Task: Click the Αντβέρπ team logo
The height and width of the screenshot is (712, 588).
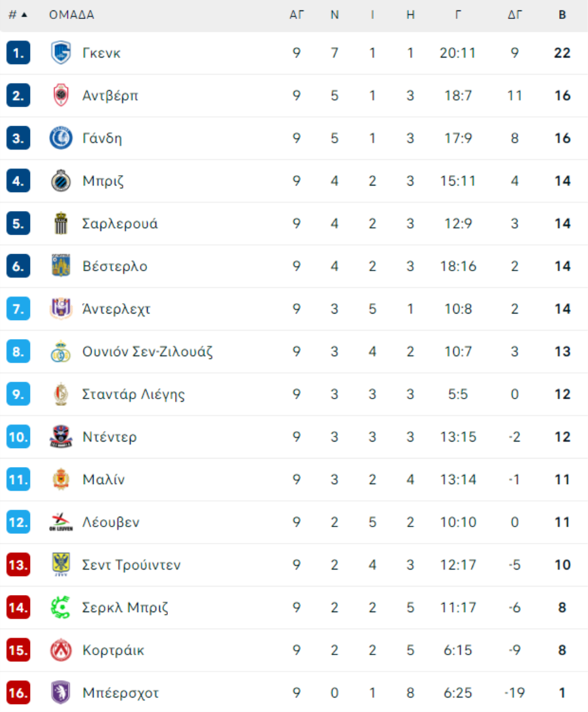Action: tap(61, 95)
